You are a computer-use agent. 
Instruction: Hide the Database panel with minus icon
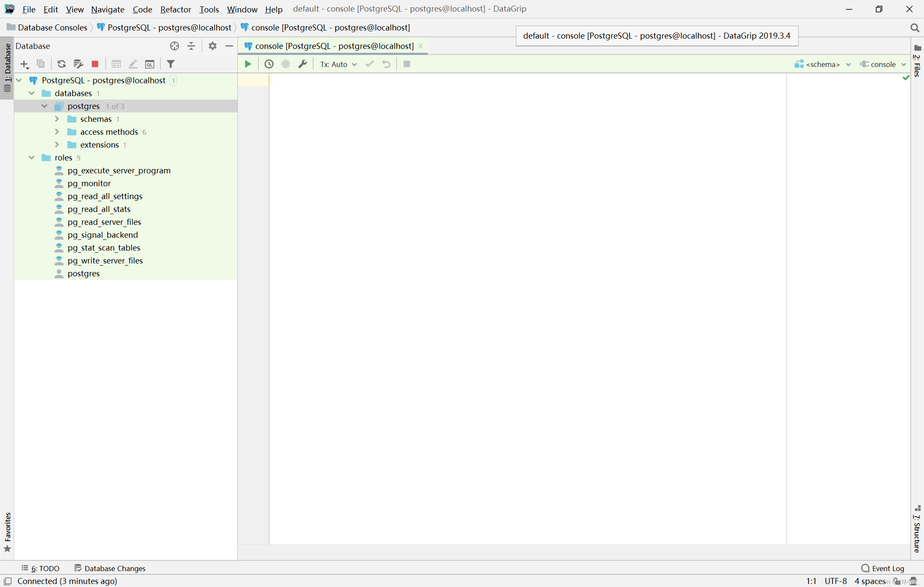coord(229,46)
